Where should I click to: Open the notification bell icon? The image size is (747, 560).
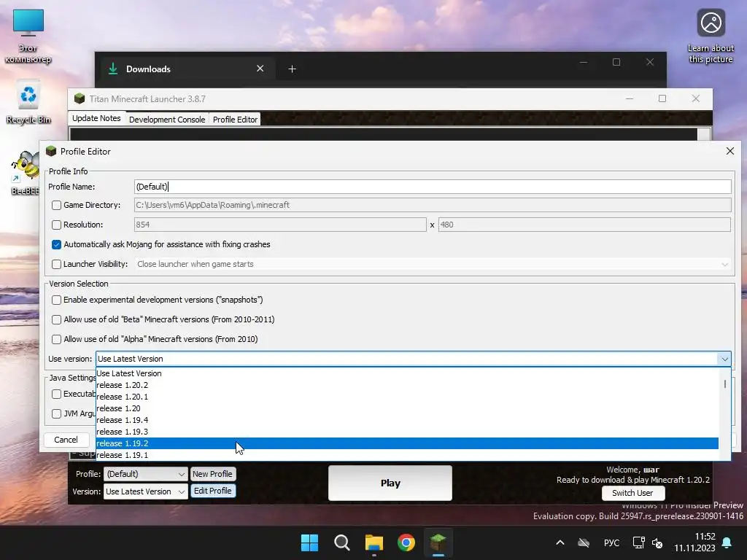[727, 542]
